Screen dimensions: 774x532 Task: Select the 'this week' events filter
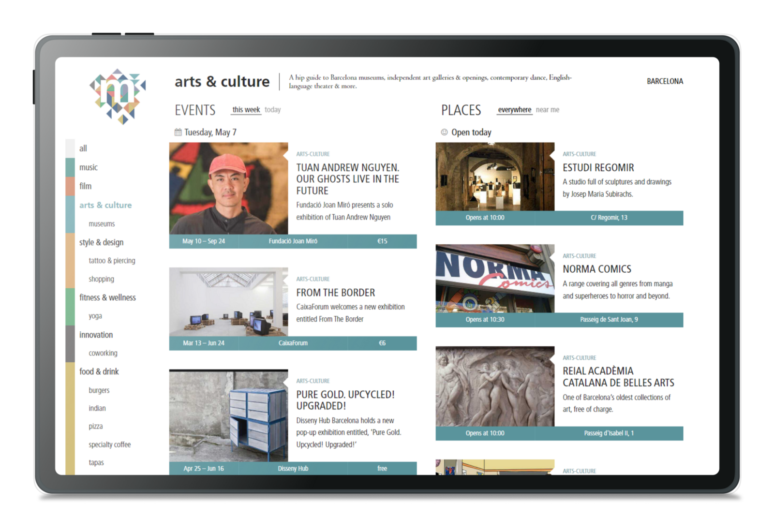coord(246,110)
